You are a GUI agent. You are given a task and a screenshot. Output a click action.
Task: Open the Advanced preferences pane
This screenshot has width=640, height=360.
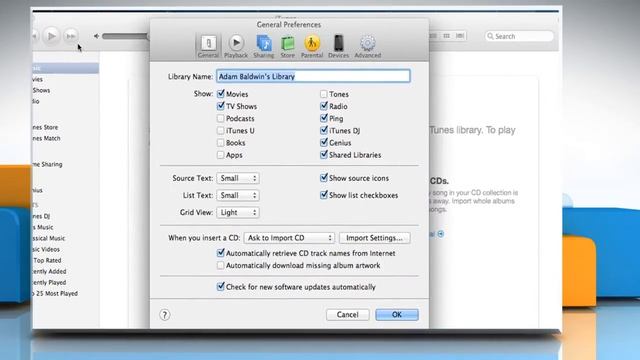pyautogui.click(x=368, y=46)
